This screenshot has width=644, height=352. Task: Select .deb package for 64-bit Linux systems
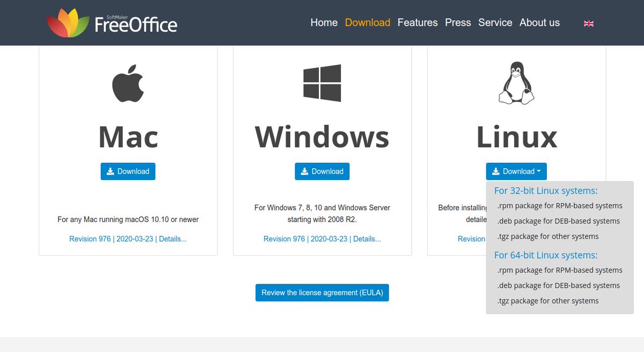coord(558,285)
